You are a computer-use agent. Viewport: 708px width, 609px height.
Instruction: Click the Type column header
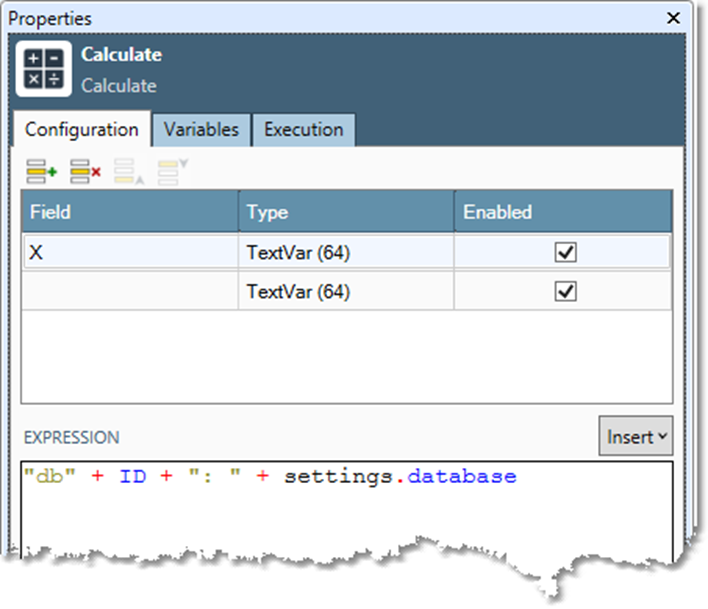[345, 212]
